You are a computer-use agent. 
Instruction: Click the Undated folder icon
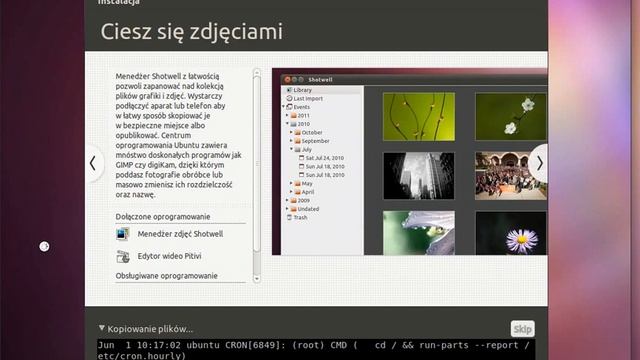[293, 209]
